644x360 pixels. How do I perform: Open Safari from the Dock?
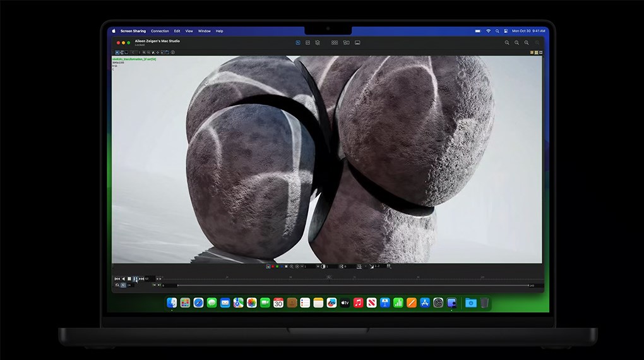[x=198, y=303]
